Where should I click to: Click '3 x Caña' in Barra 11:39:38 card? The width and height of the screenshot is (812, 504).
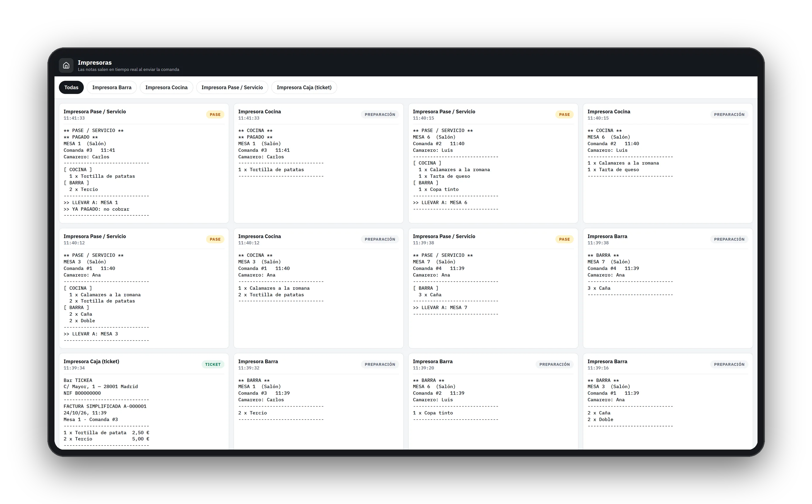tap(599, 288)
